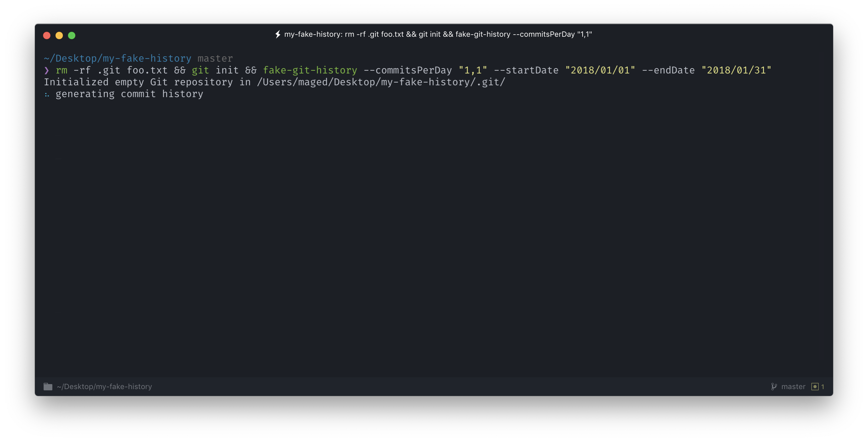Click the dirty changes count '1'
This screenshot has width=868, height=442.
pos(823,387)
